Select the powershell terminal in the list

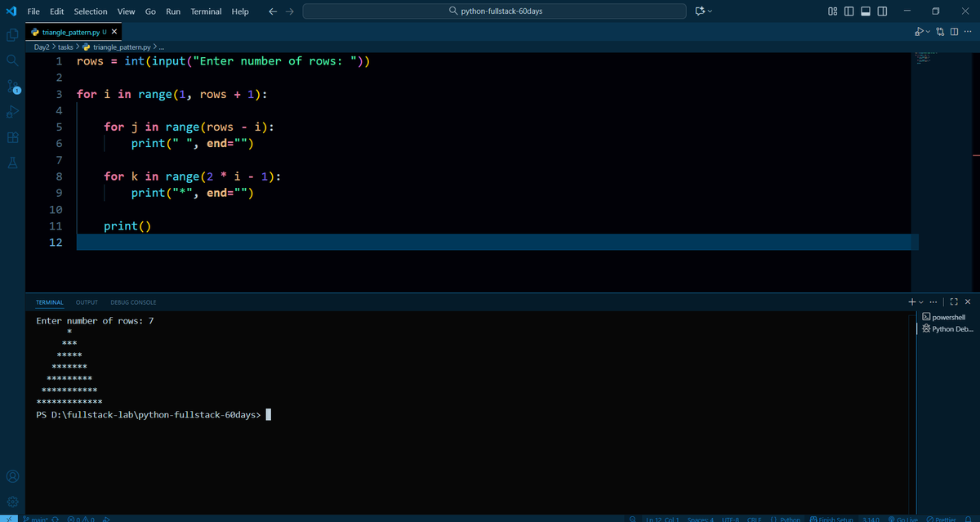(x=947, y=316)
